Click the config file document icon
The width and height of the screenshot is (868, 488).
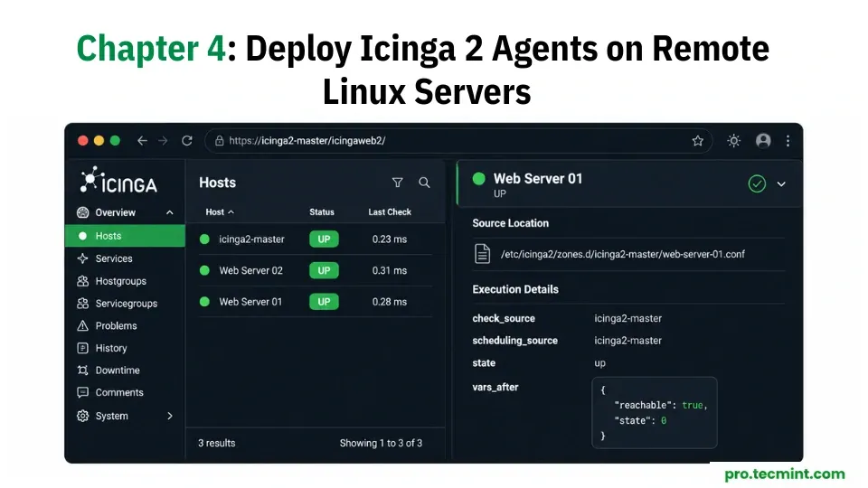[482, 254]
